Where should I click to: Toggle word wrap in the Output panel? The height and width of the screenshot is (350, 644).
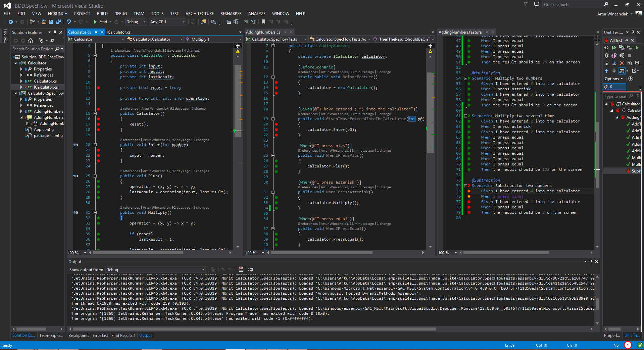250,269
